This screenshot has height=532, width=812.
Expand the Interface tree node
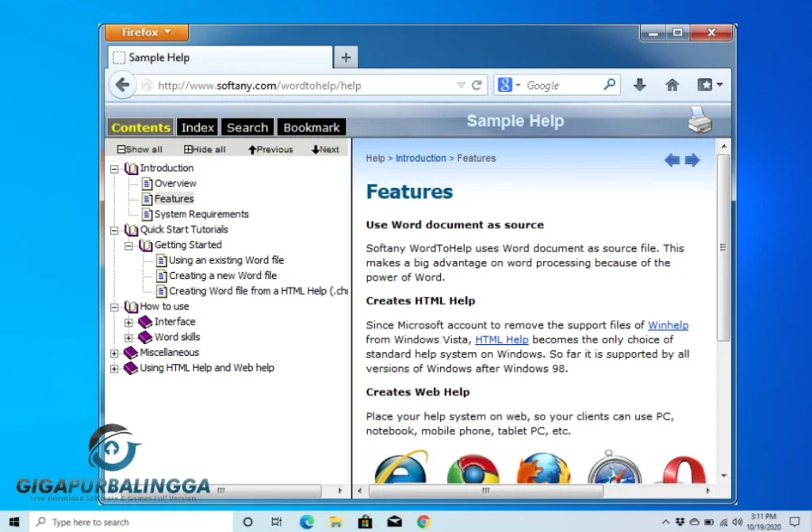point(129,323)
